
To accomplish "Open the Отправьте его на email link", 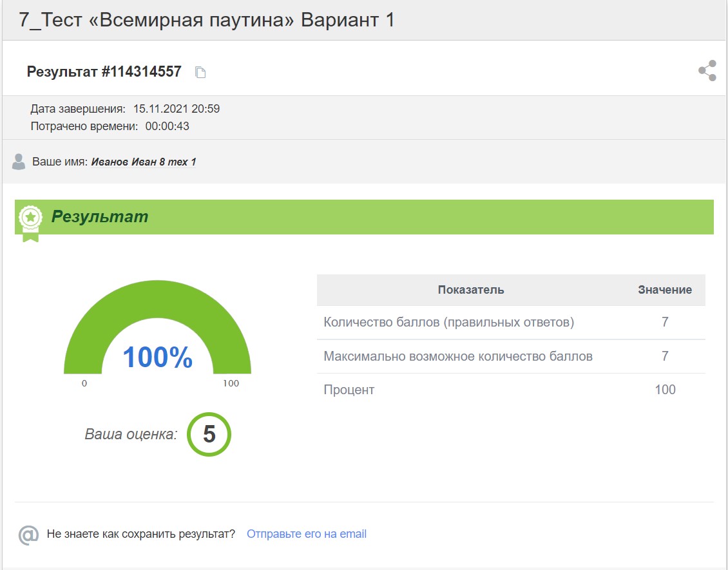I will point(307,534).
